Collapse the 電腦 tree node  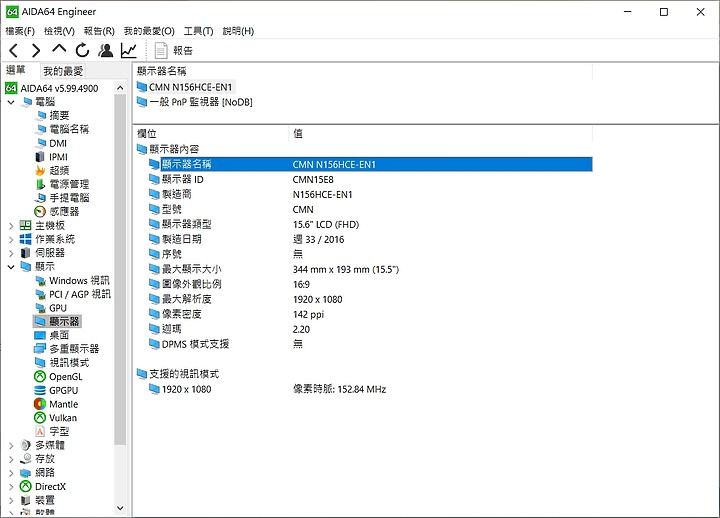point(11,102)
